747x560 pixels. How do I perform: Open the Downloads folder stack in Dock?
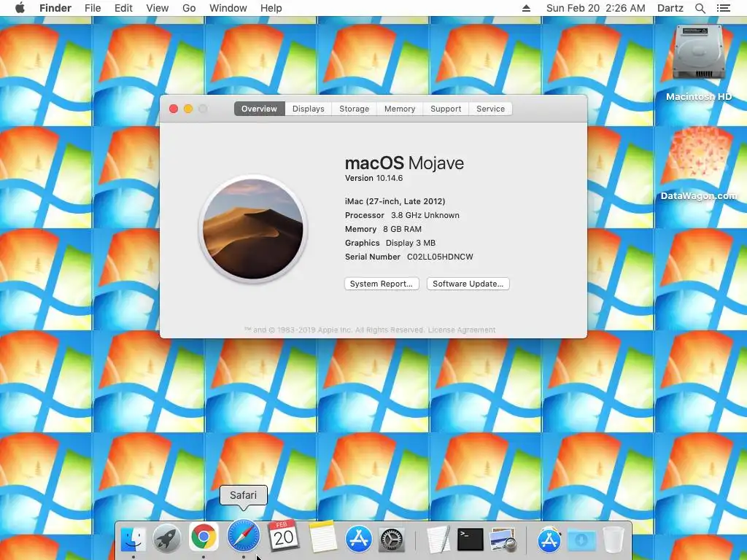click(581, 540)
